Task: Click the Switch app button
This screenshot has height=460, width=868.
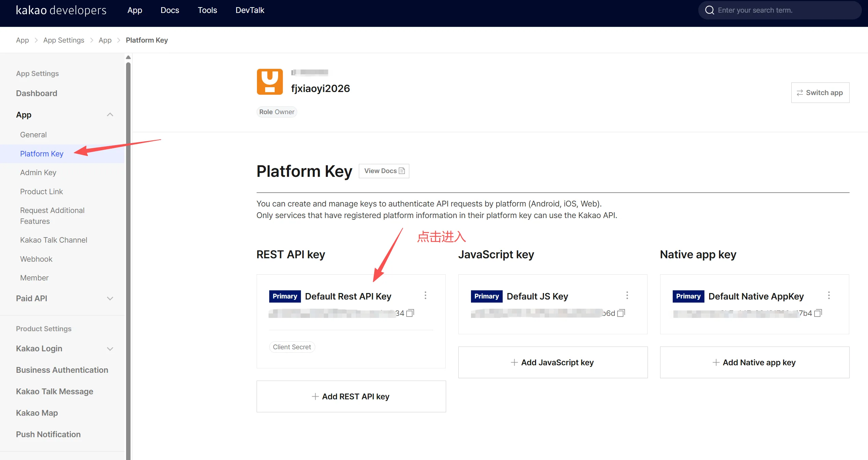Action: pyautogui.click(x=820, y=93)
